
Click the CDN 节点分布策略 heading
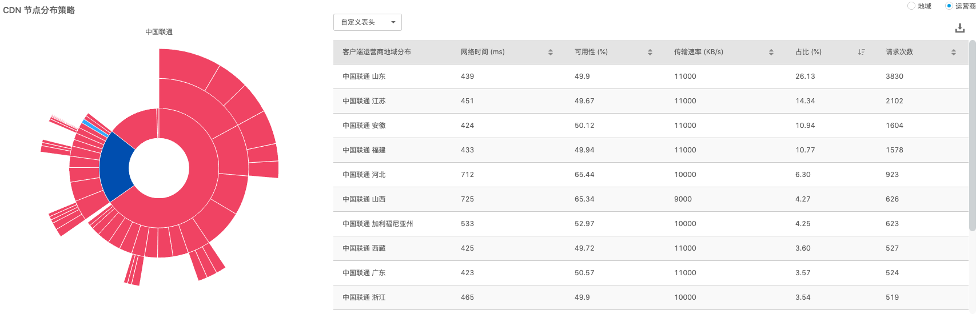point(39,10)
